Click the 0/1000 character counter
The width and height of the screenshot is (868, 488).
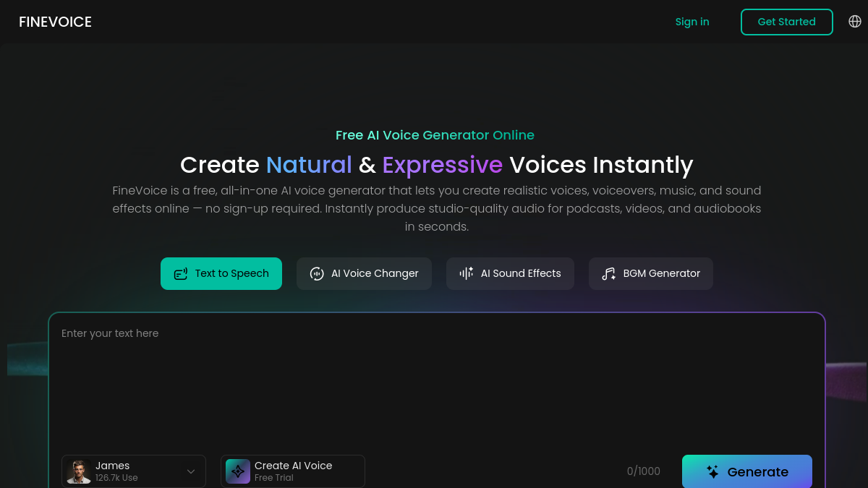coord(644,471)
